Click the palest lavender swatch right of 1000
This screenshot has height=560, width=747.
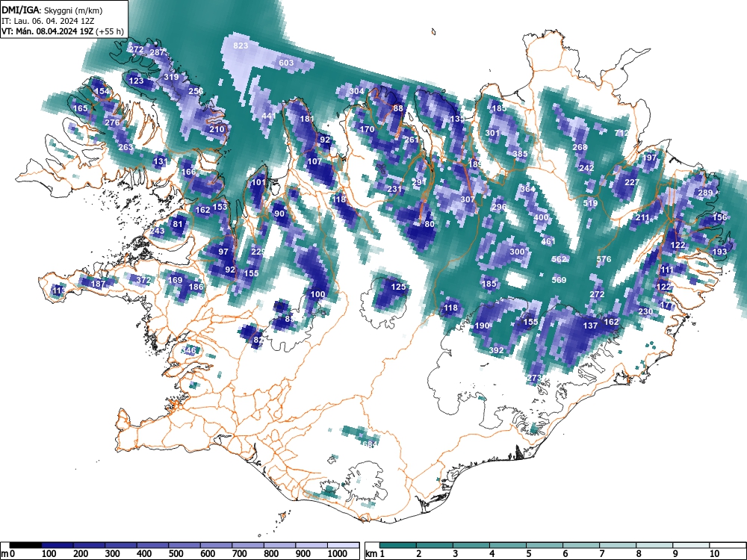point(343,545)
